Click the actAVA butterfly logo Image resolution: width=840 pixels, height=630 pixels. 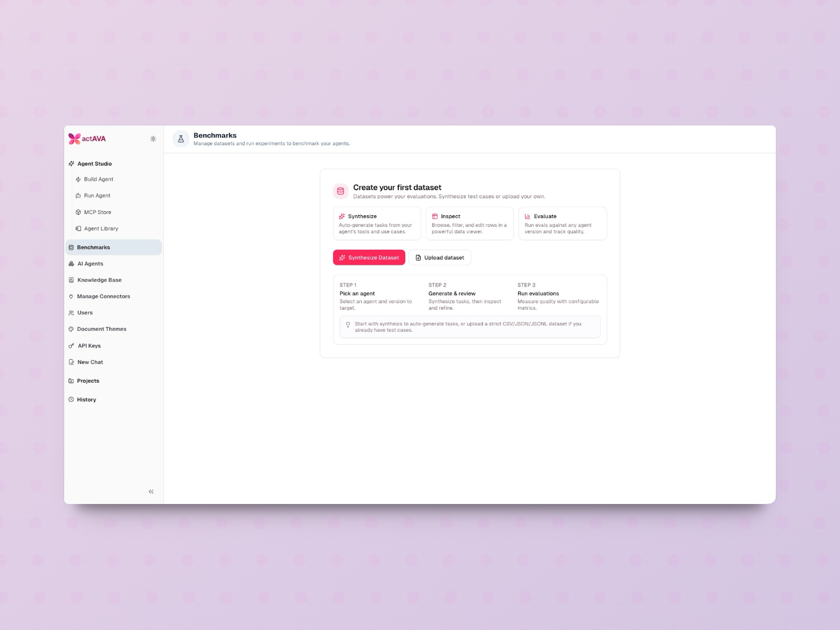click(x=74, y=139)
